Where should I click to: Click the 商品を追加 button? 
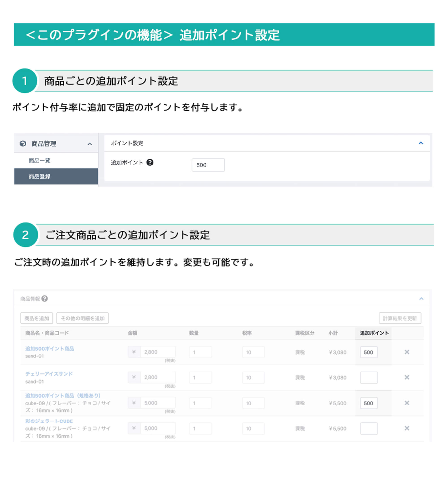pos(37,318)
